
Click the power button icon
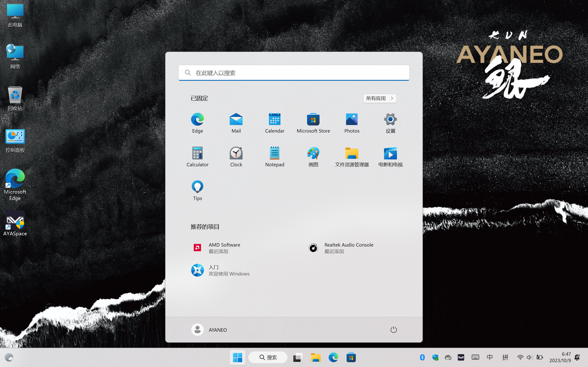[393, 330]
